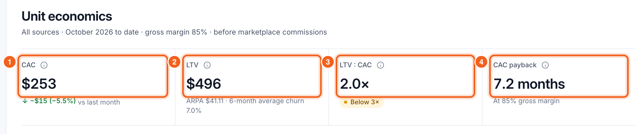The image size is (644, 134).
Task: Select annotation marker number 4
Action: [481, 62]
